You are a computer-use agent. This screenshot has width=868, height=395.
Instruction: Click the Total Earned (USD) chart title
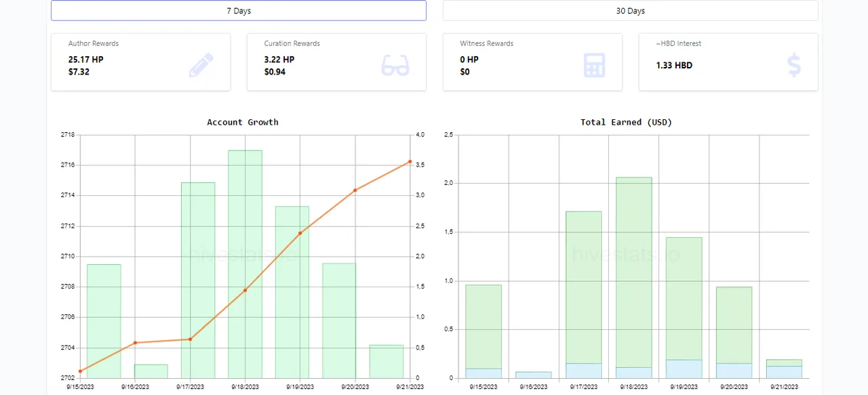pyautogui.click(x=626, y=122)
